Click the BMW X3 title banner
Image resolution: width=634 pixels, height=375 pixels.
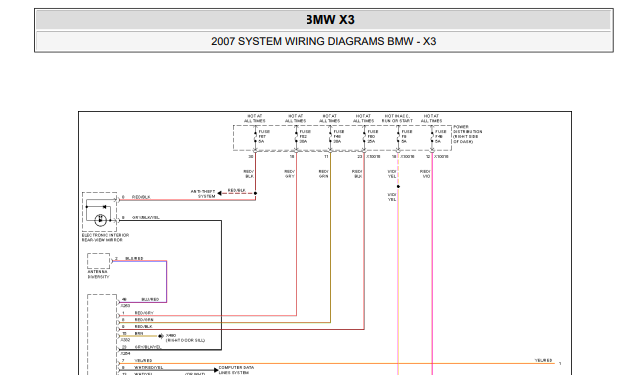323,19
